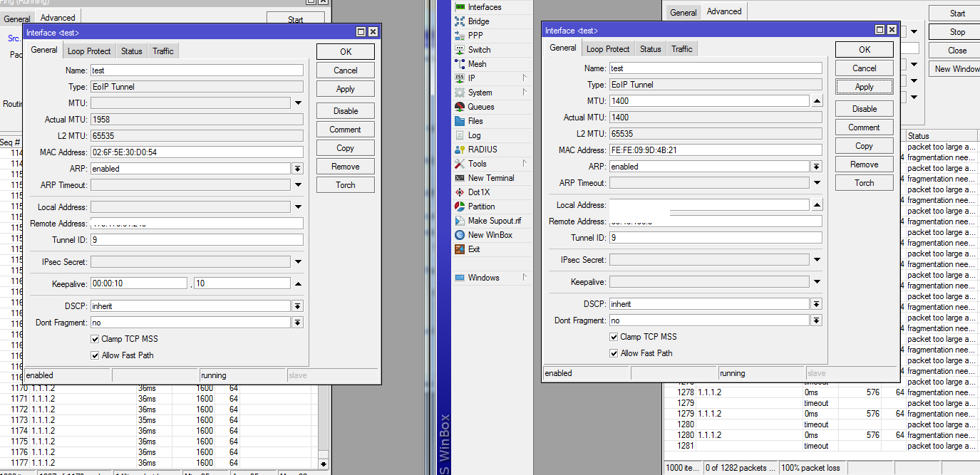Toggle Allow Fast Path in right Interface dialog
The width and height of the screenshot is (980, 475).
(x=614, y=353)
